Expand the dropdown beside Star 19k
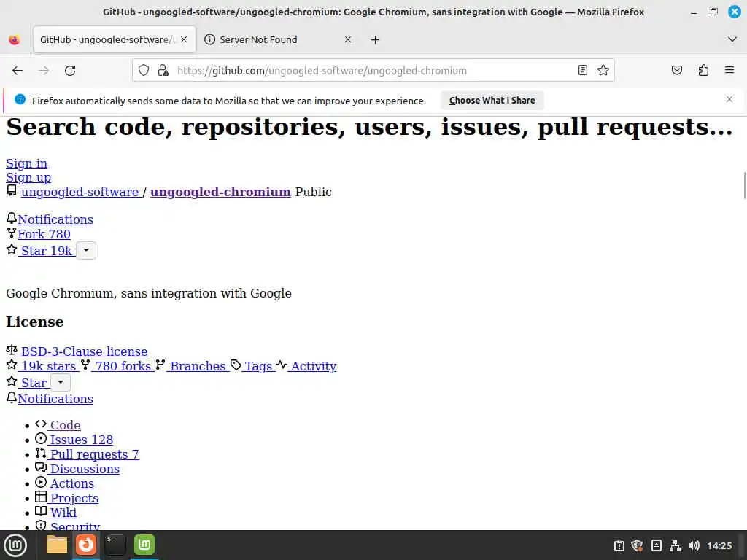747x560 pixels. 86,251
